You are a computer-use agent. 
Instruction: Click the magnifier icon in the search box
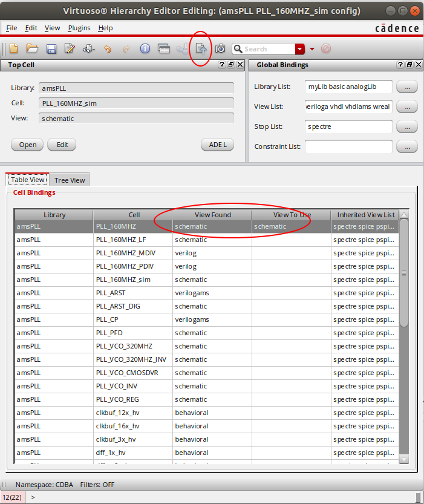(238, 49)
